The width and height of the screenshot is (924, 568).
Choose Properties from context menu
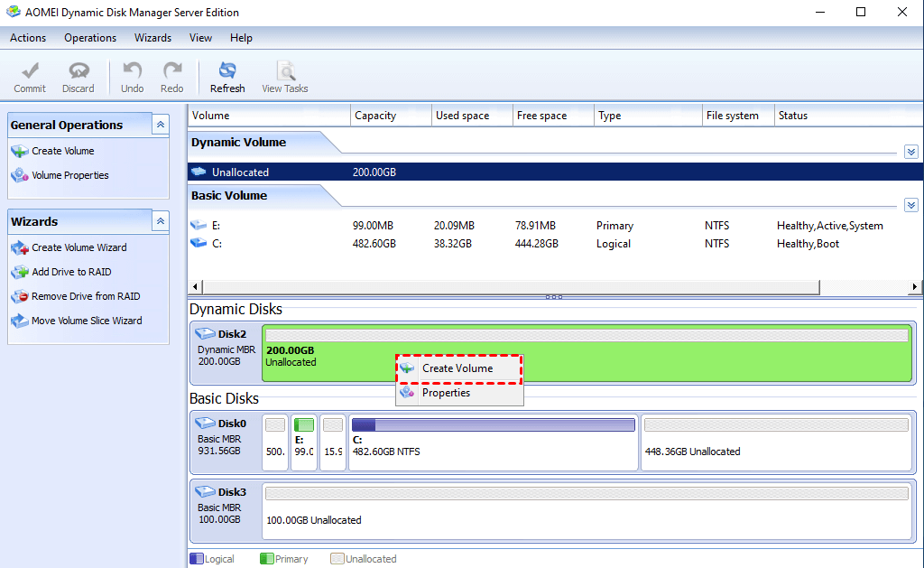point(459,393)
